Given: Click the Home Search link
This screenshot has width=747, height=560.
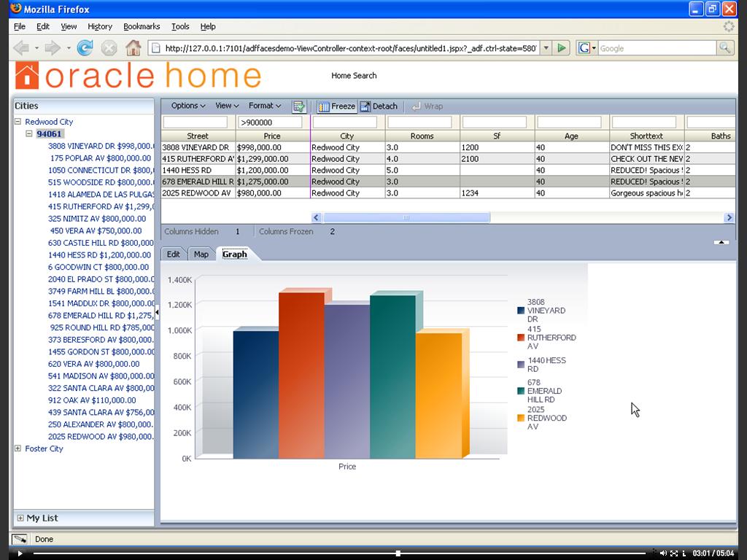Looking at the screenshot, I should tap(354, 75).
